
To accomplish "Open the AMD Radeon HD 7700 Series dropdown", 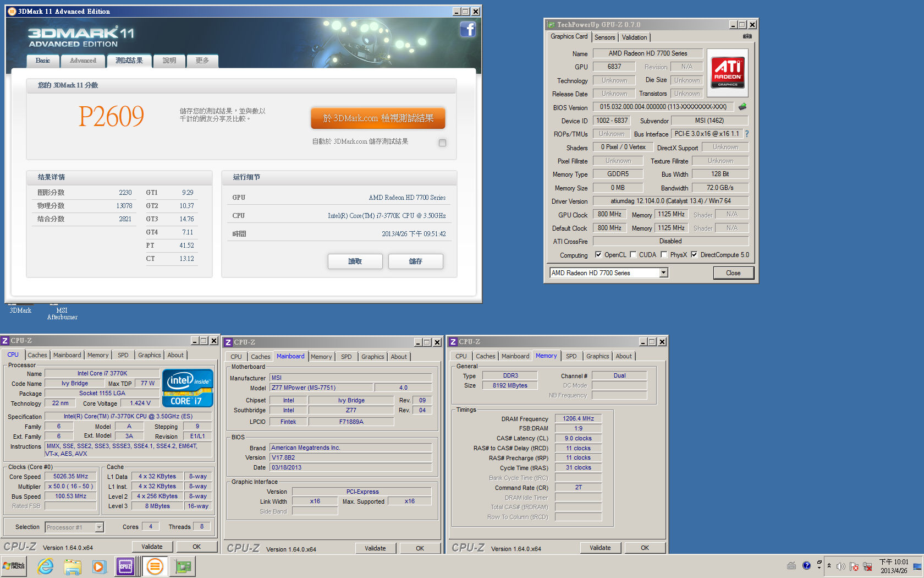I will pos(663,272).
